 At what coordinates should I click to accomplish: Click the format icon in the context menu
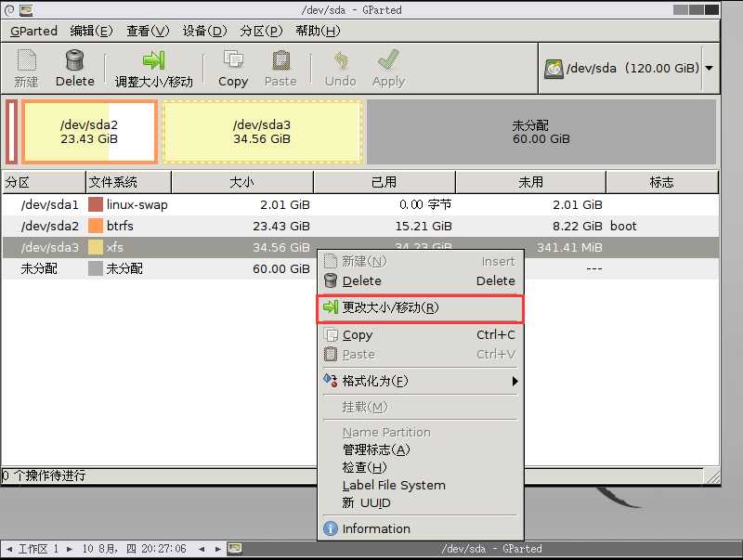pyautogui.click(x=331, y=381)
